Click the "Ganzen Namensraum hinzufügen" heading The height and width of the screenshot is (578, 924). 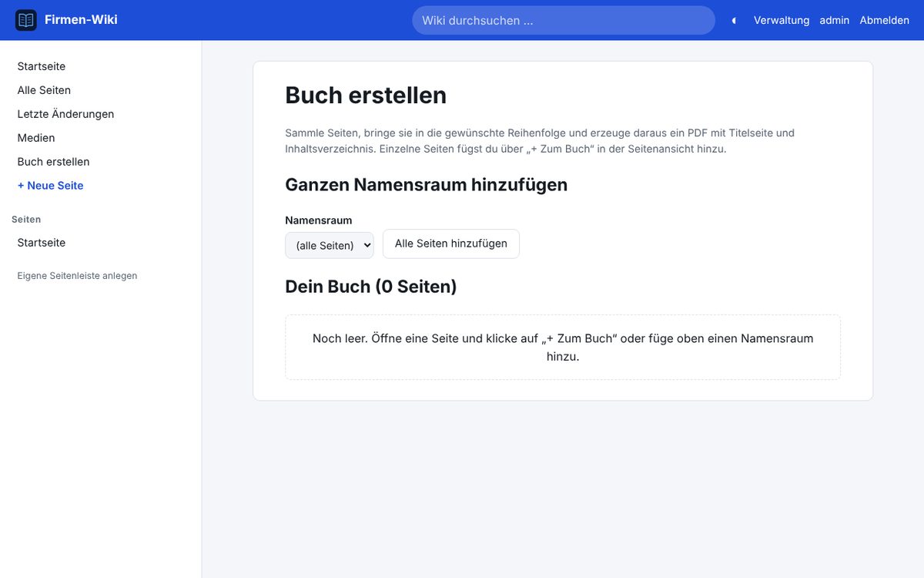click(427, 185)
